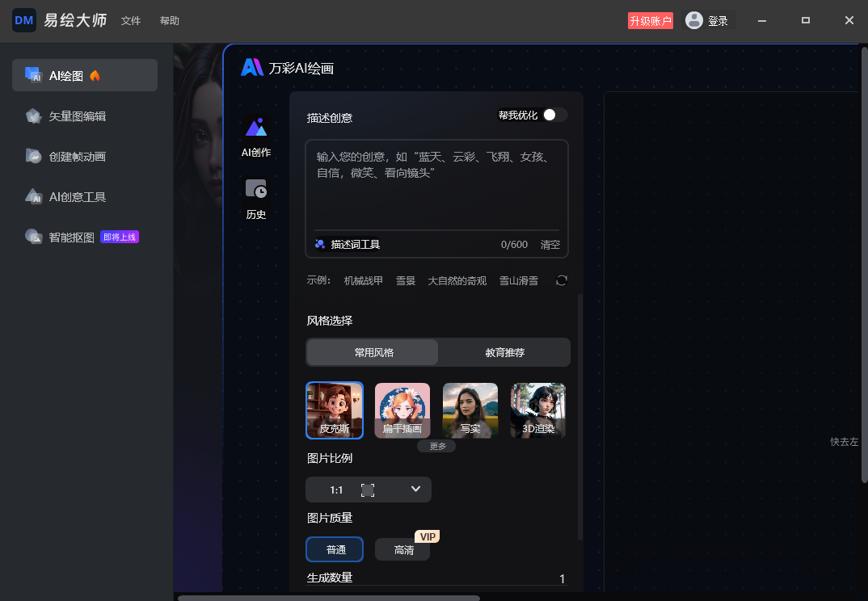Image resolution: width=868 pixels, height=601 pixels.
Task: Select 普通 image quality
Action: pyautogui.click(x=334, y=549)
